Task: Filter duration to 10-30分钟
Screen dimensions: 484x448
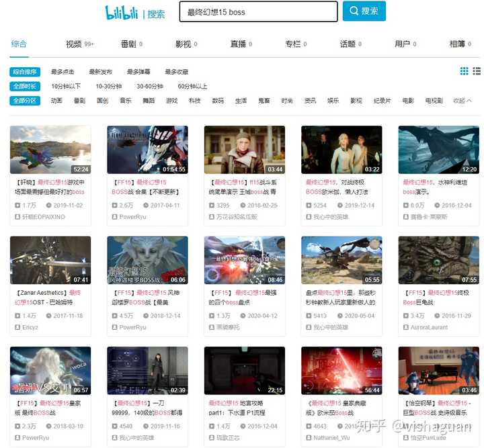Action: 109,87
